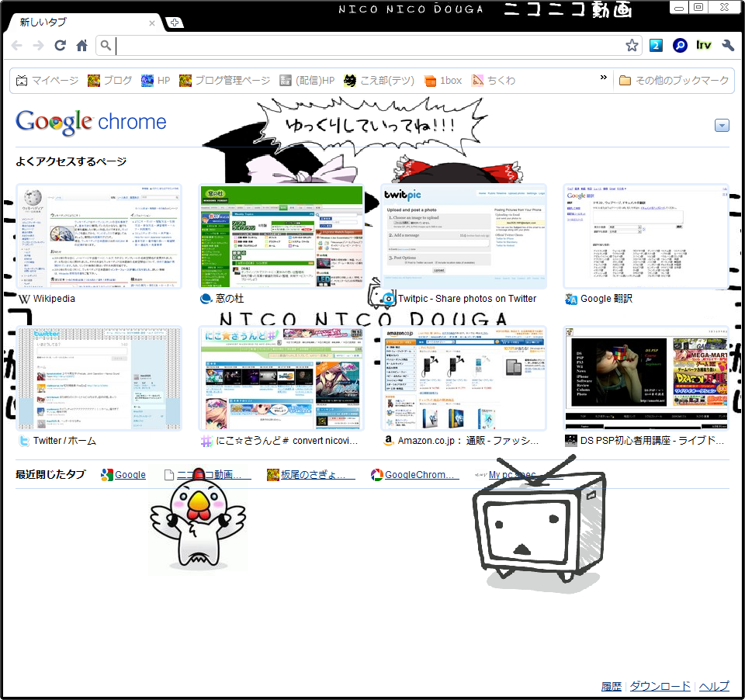The image size is (745, 700).
Task: Open the blue '2' extension icon
Action: [656, 46]
